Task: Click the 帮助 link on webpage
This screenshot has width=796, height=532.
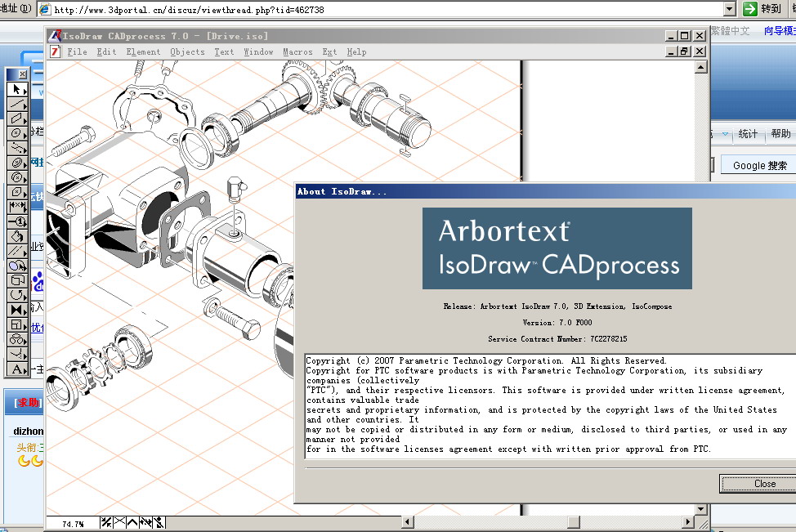Action: tap(780, 133)
